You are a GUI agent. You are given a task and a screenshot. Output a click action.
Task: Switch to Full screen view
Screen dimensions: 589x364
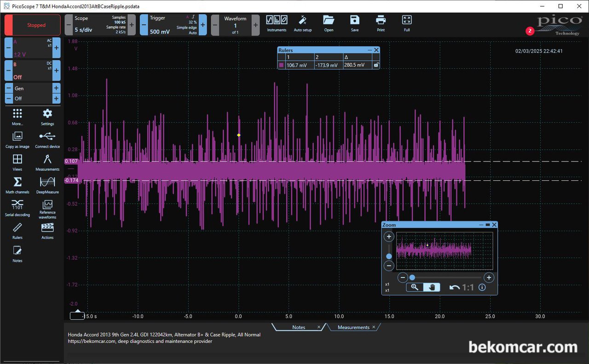pyautogui.click(x=407, y=23)
